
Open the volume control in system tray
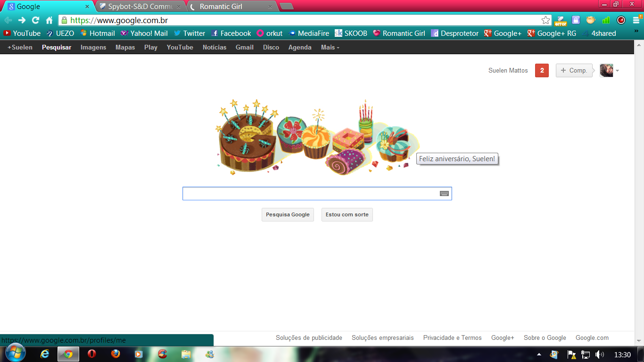click(600, 354)
